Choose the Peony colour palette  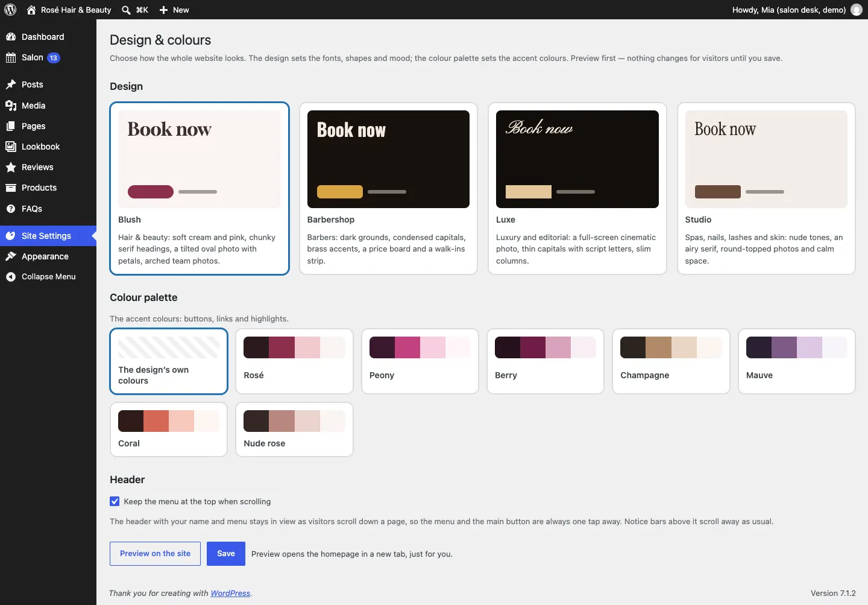point(420,361)
